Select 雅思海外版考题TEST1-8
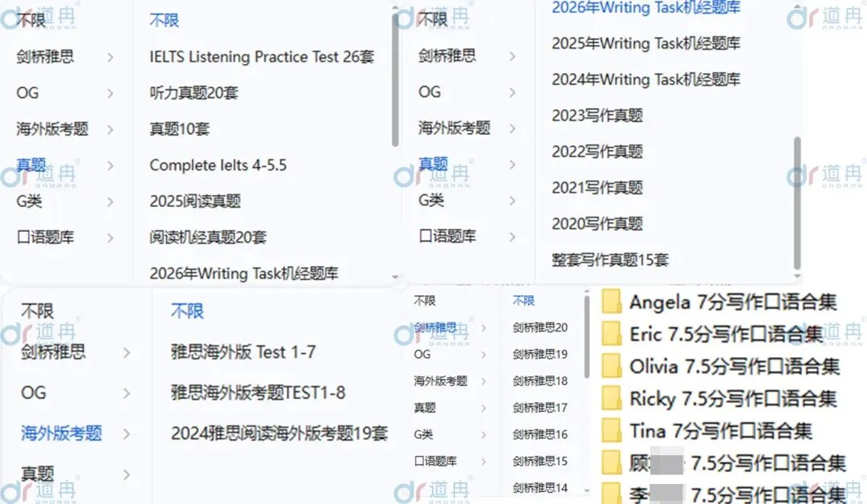 coord(258,393)
